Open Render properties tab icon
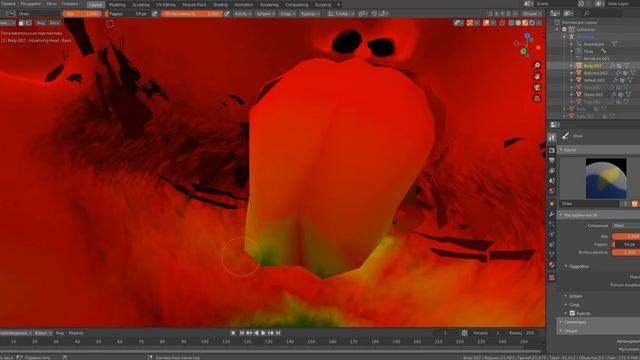This screenshot has width=640, height=360. coord(552,150)
